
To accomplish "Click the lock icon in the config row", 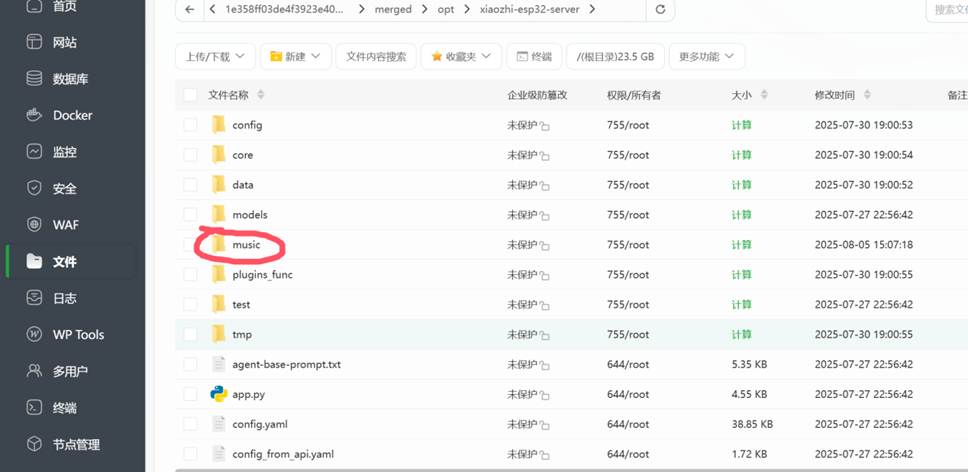I will tap(545, 126).
